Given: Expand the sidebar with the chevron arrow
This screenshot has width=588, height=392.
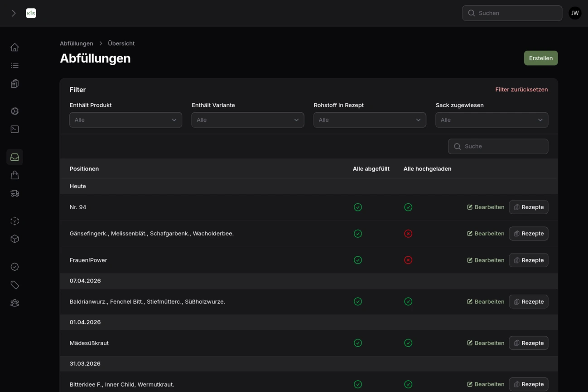Looking at the screenshot, I should pos(14,13).
